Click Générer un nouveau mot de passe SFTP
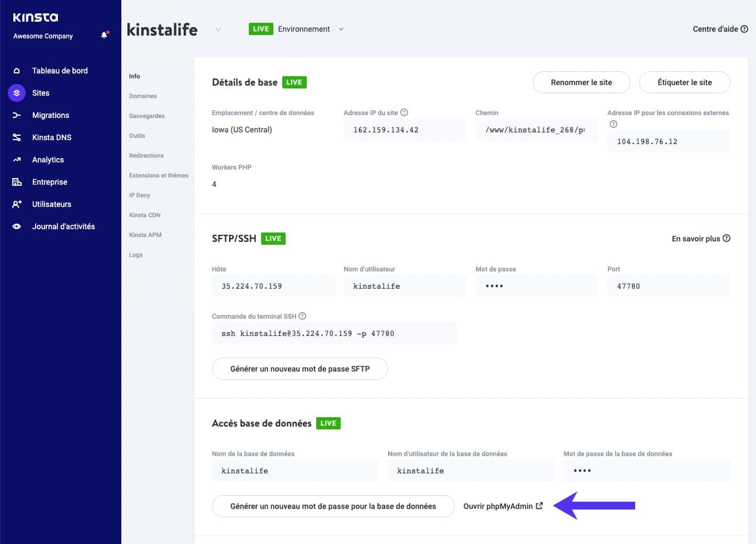Viewport: 756px width, 544px height. pos(300,369)
